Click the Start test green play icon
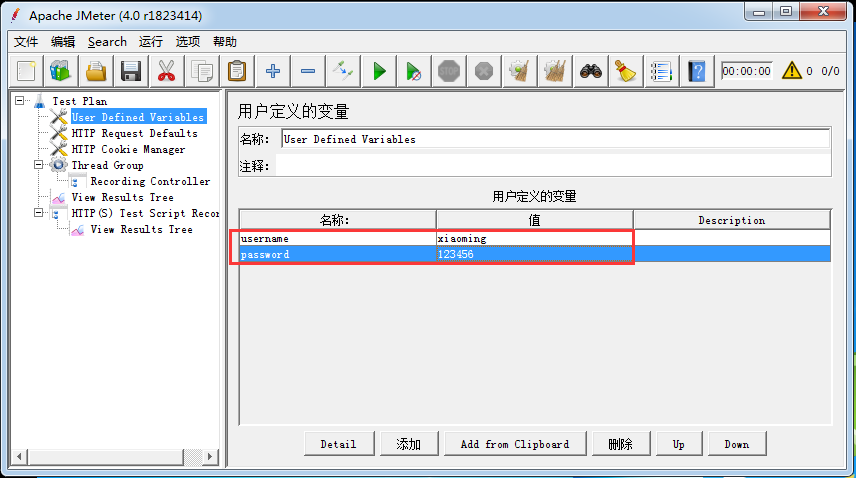 point(379,71)
